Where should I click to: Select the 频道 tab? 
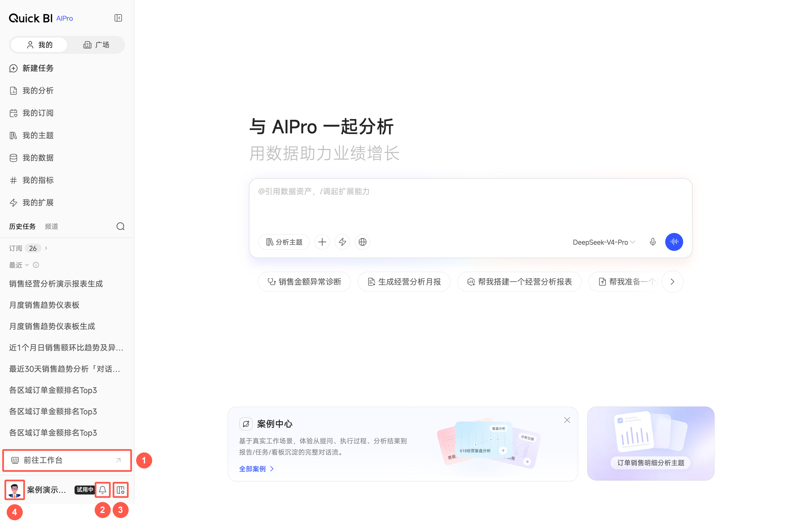(52, 226)
